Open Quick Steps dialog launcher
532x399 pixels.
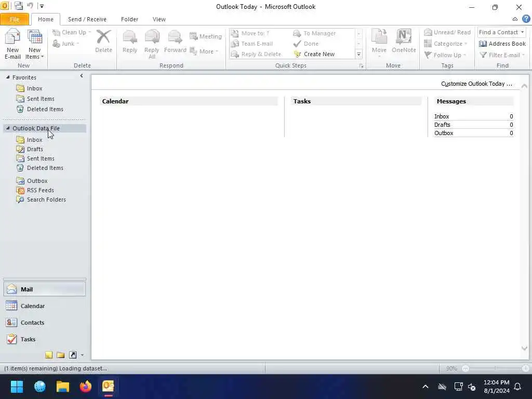(361, 66)
